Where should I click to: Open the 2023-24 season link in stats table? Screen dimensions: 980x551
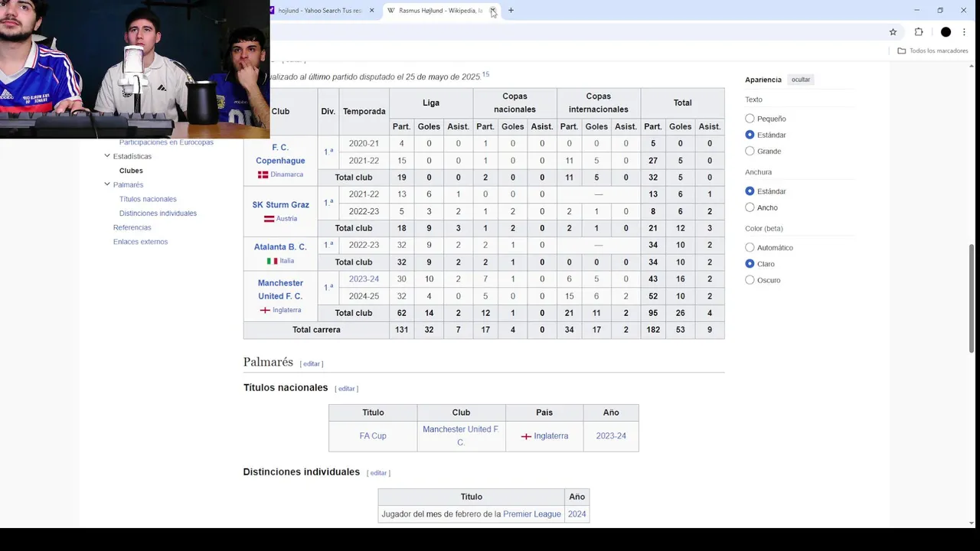pyautogui.click(x=364, y=279)
